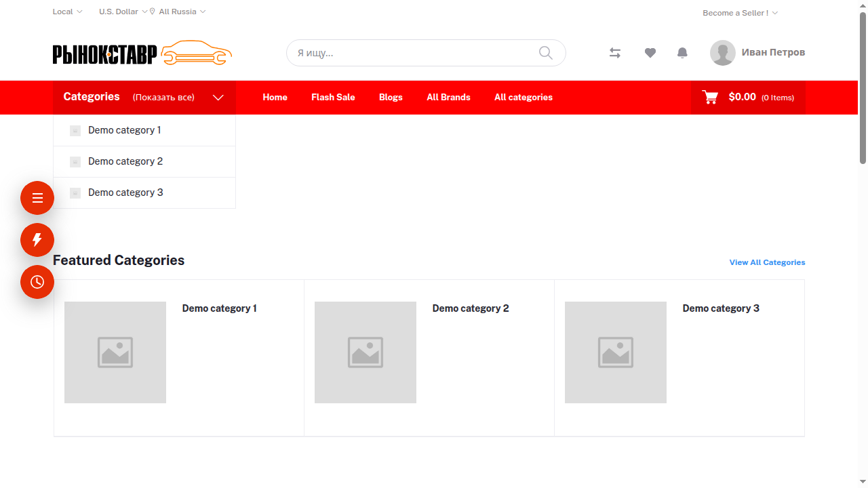Click the red lightning bolt floating button
The image size is (868, 488).
(x=37, y=240)
